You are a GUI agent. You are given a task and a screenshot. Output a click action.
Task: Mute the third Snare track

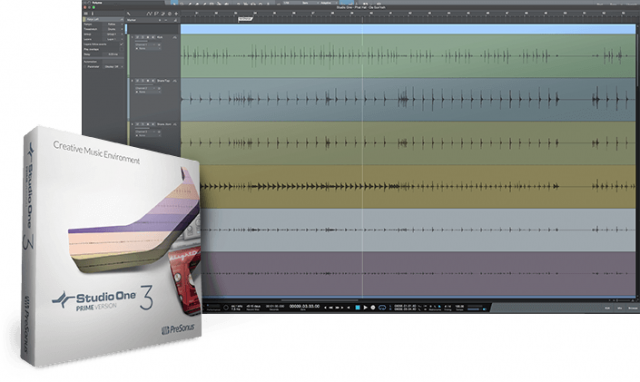(x=137, y=124)
